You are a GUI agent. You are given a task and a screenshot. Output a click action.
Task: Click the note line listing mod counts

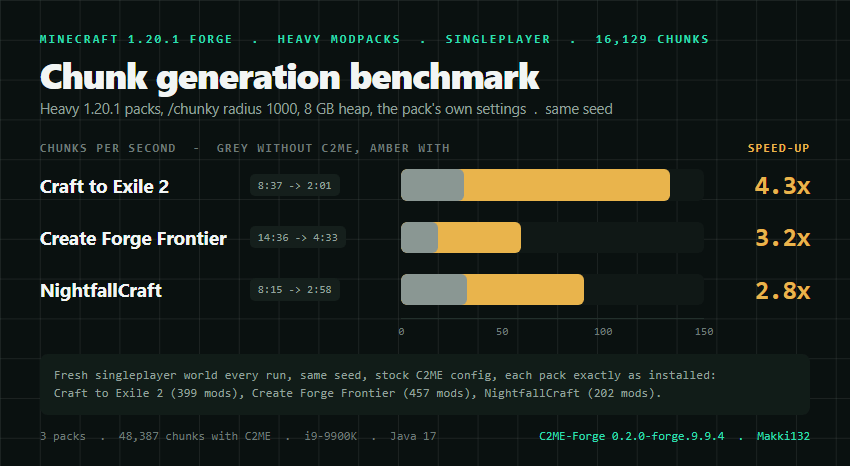tap(358, 393)
